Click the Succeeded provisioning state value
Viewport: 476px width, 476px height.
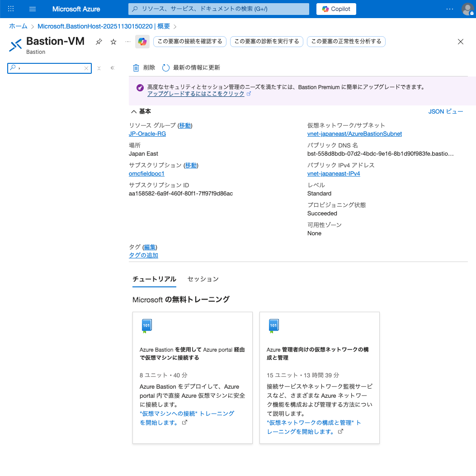click(x=322, y=214)
